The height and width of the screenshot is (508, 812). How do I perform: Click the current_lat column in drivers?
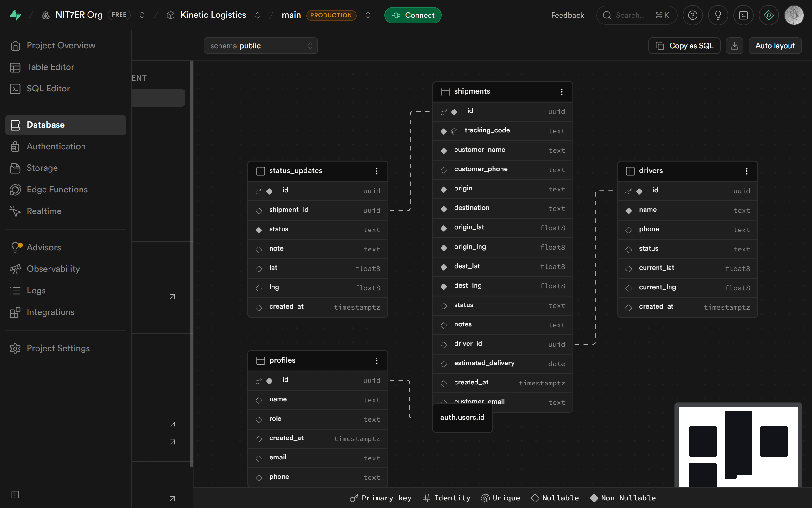[687, 268]
